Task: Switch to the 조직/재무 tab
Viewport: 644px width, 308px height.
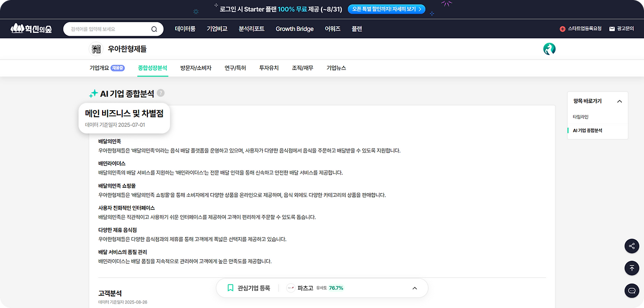Action: 302,68
